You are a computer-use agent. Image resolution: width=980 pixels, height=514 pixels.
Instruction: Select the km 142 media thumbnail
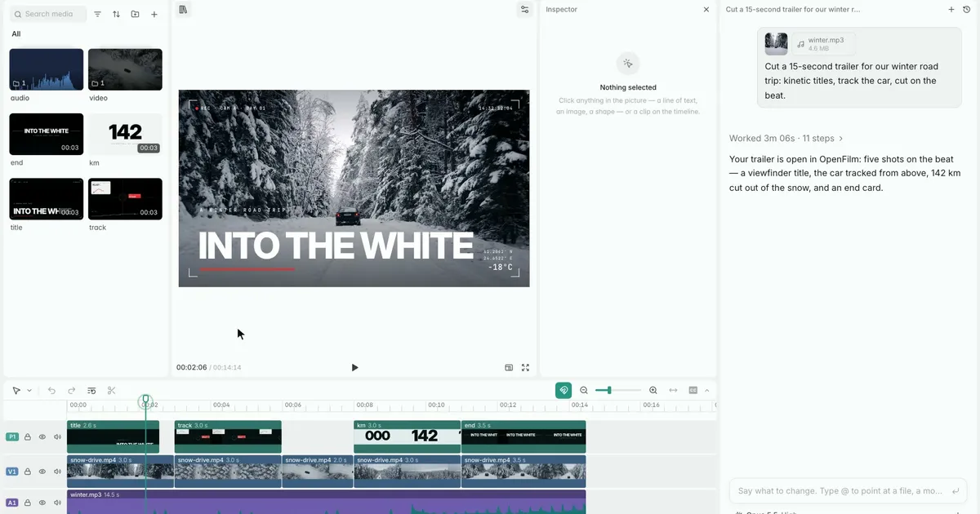125,134
